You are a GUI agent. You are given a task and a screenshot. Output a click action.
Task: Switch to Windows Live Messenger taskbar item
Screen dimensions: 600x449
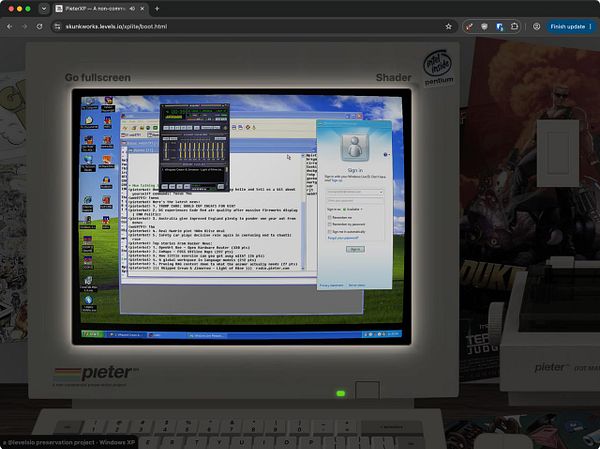(x=207, y=336)
